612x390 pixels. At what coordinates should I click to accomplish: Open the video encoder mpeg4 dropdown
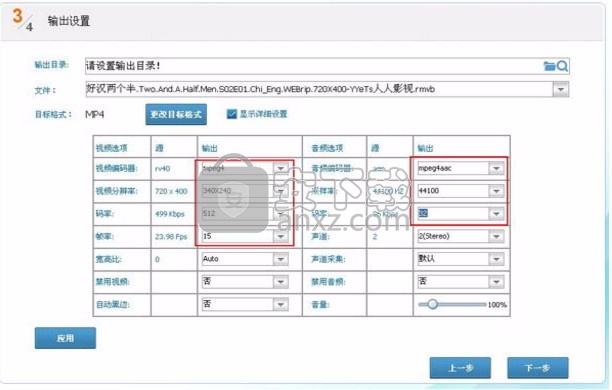click(x=281, y=168)
